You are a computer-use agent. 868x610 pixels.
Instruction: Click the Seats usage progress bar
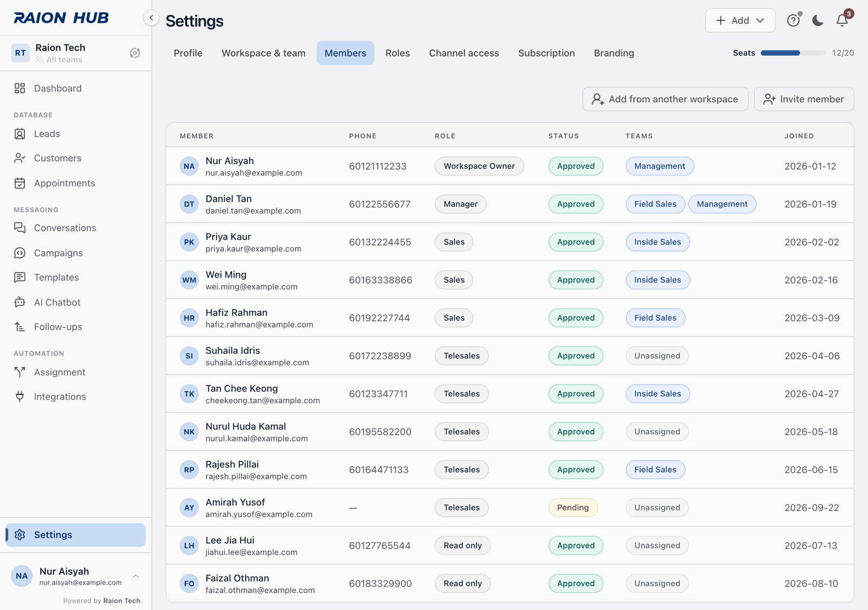793,53
